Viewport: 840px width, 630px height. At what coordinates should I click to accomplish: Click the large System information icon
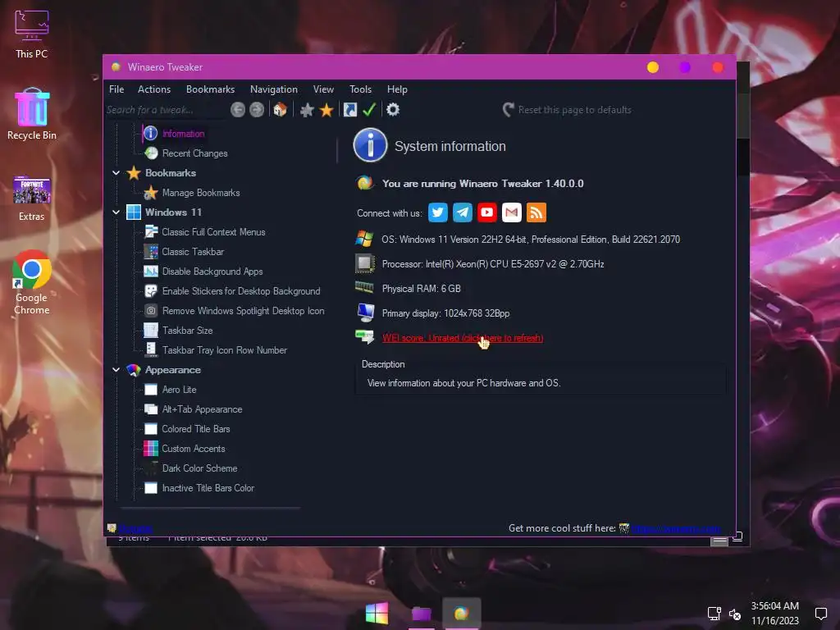[370, 145]
